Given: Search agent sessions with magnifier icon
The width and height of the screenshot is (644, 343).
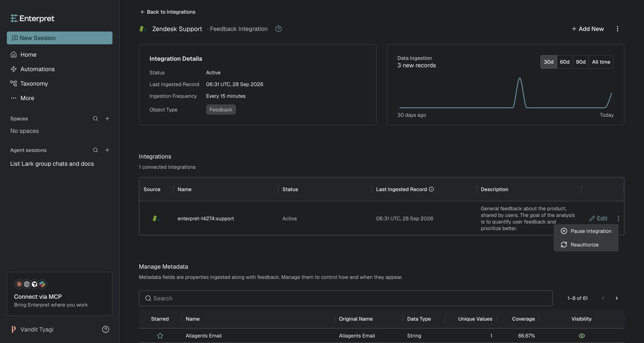Looking at the screenshot, I should pos(95,150).
